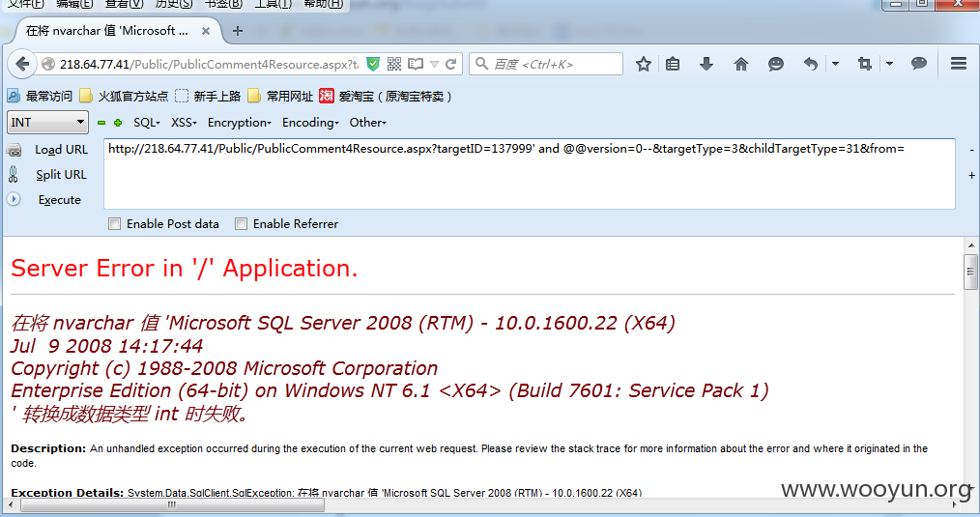Image resolution: width=980 pixels, height=517 pixels.
Task: Click the HackBar green plus icon
Action: point(118,123)
